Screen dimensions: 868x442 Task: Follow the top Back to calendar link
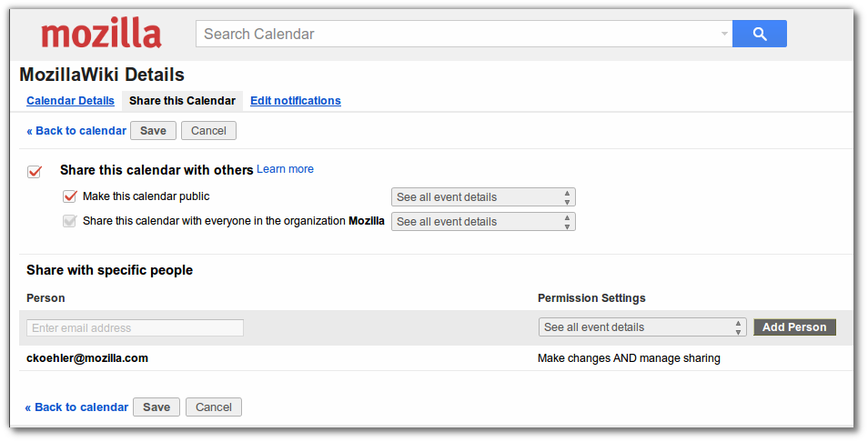(76, 131)
